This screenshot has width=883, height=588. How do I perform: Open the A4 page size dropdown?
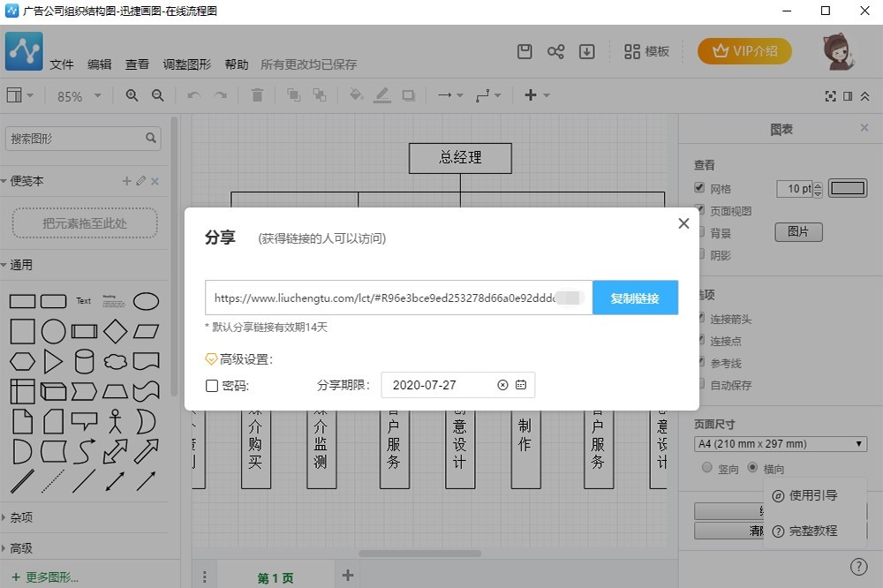point(781,443)
